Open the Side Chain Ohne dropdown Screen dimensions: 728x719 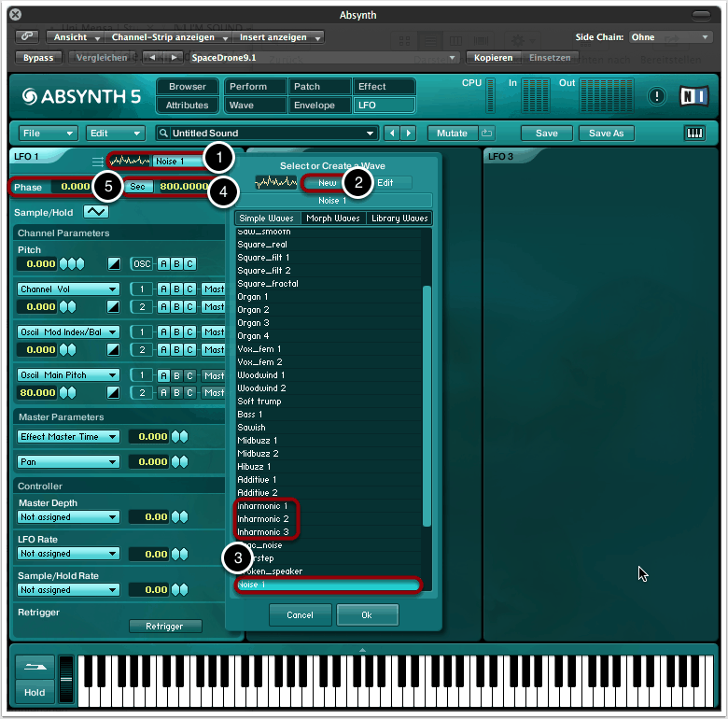(x=669, y=37)
